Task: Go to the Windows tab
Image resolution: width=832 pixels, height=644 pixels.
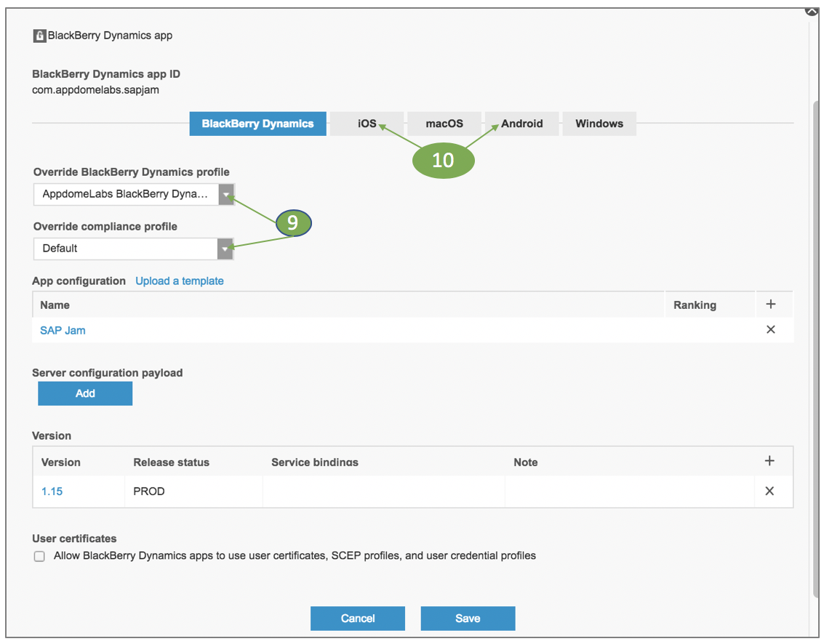Action: click(x=599, y=124)
